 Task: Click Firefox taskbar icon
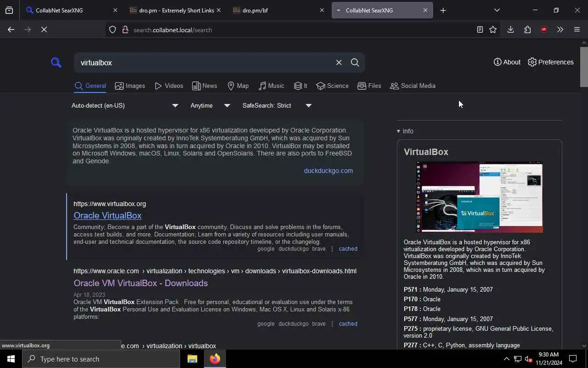coord(215,359)
